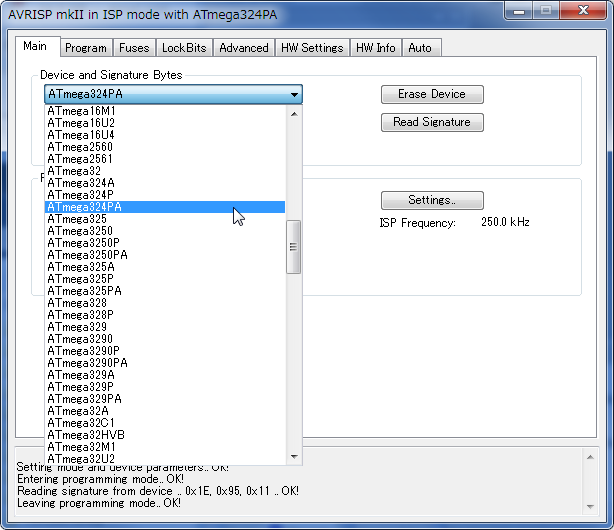The image size is (614, 530).
Task: Open the LockBits tab
Action: pos(184,48)
